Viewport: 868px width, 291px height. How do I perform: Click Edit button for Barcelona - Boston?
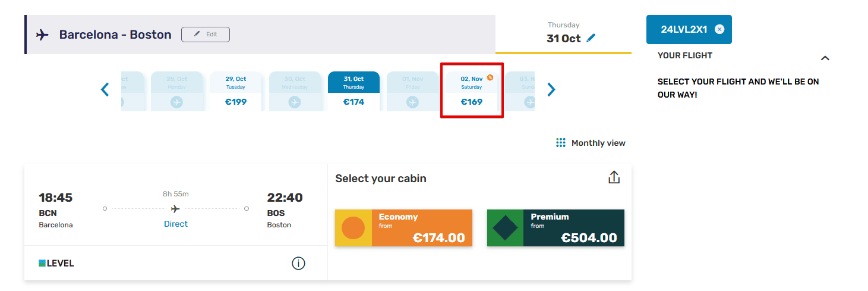click(x=206, y=35)
